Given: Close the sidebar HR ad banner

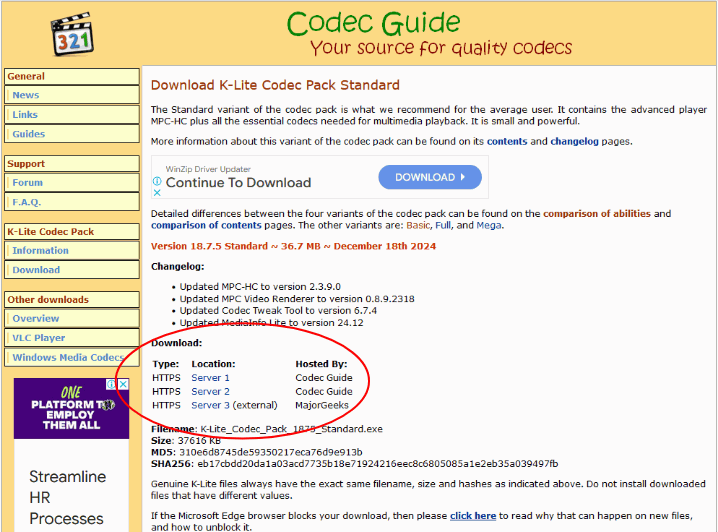Looking at the screenshot, I should (123, 384).
